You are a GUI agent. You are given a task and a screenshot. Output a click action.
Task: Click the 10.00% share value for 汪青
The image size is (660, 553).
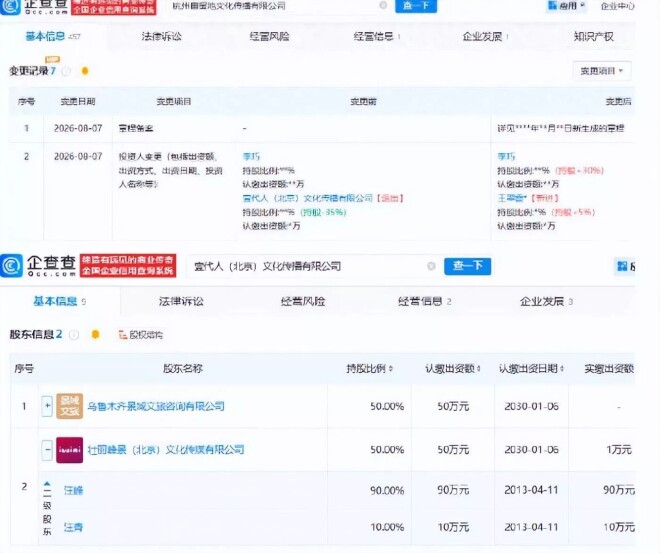pos(387,527)
